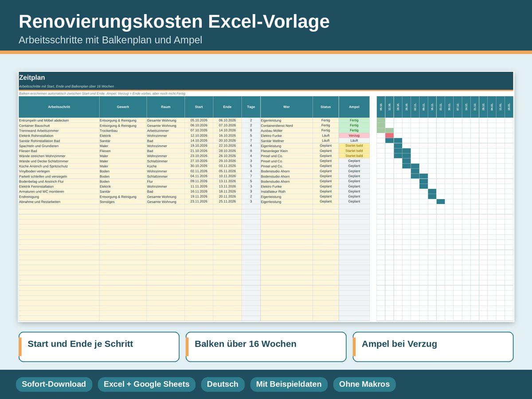Select the Gewerk column header
Screen dimensions: 532x399
tap(123, 107)
